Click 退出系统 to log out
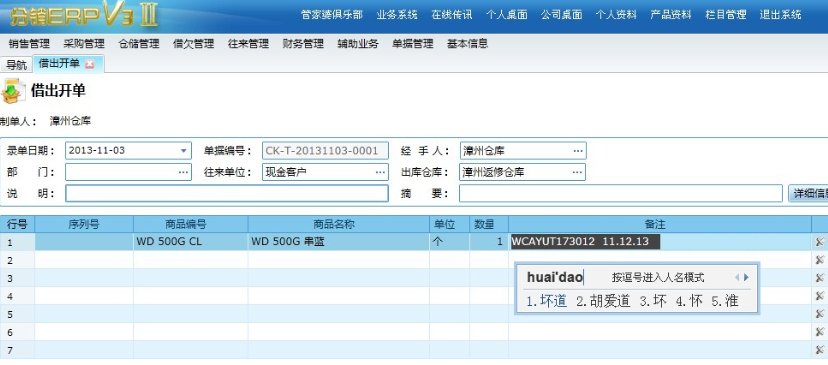The width and height of the screenshot is (828, 365). 780,15
